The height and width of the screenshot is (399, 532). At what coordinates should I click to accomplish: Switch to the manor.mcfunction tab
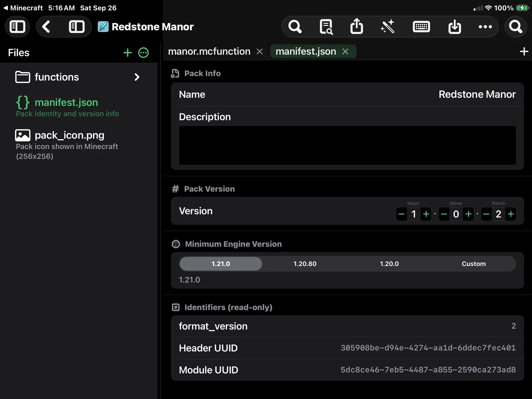tap(209, 52)
